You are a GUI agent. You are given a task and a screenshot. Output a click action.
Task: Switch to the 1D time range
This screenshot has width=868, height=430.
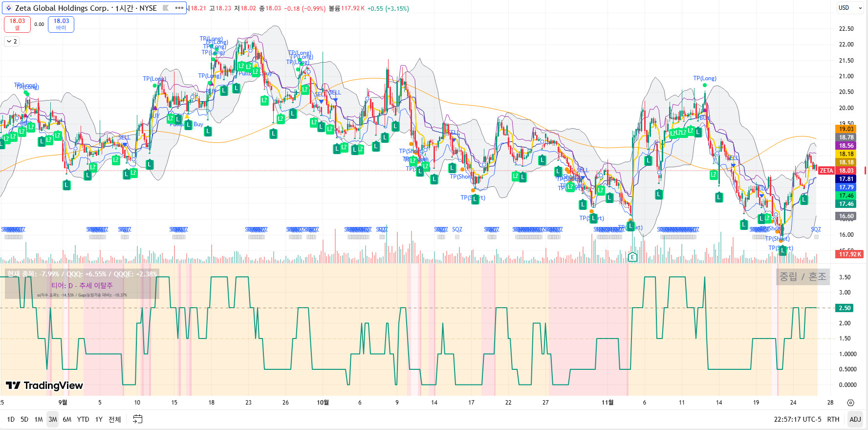11,419
